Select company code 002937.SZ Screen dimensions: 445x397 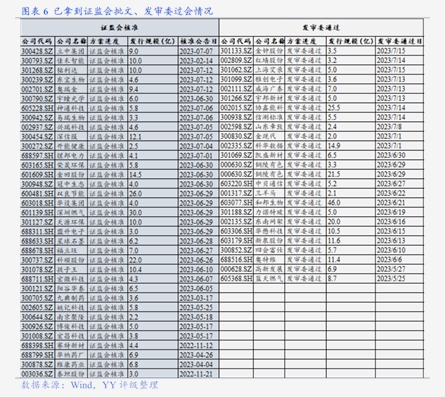click(x=37, y=127)
